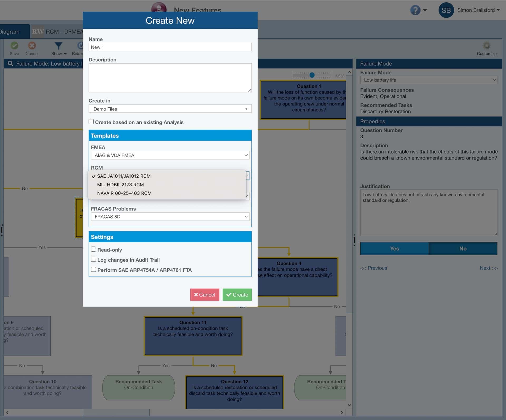Open the Create in Demo Files dropdown
Image resolution: width=506 pixels, height=420 pixels.
click(170, 109)
